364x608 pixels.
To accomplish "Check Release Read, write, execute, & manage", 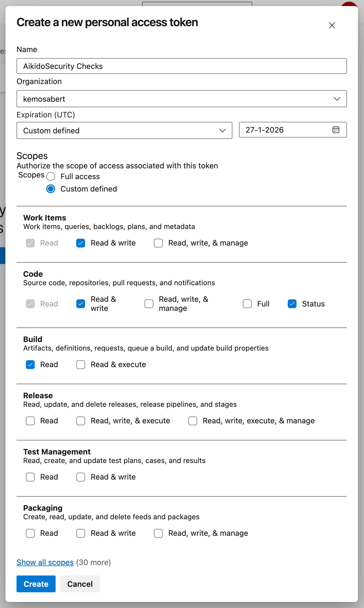I will click(x=193, y=421).
